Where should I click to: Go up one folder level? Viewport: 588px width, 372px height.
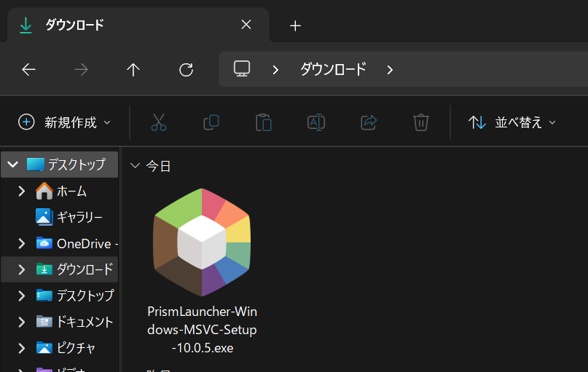(133, 69)
